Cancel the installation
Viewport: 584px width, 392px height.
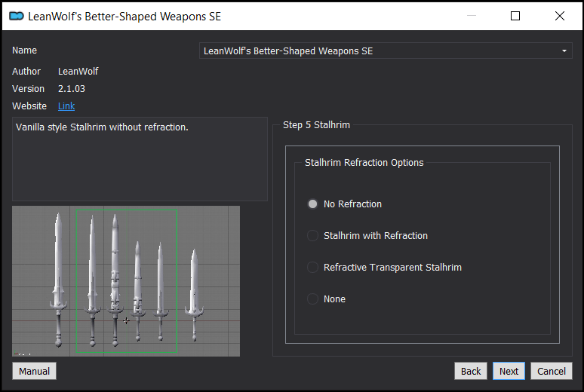tap(552, 371)
